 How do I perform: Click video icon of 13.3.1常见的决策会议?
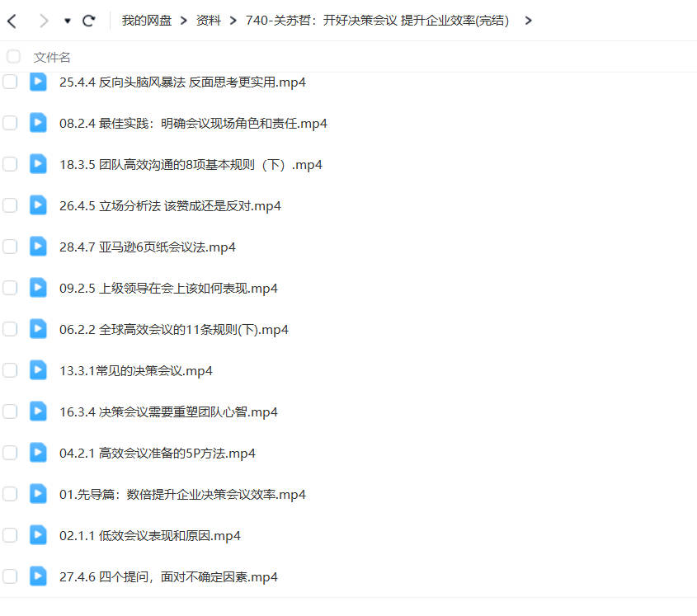38,370
